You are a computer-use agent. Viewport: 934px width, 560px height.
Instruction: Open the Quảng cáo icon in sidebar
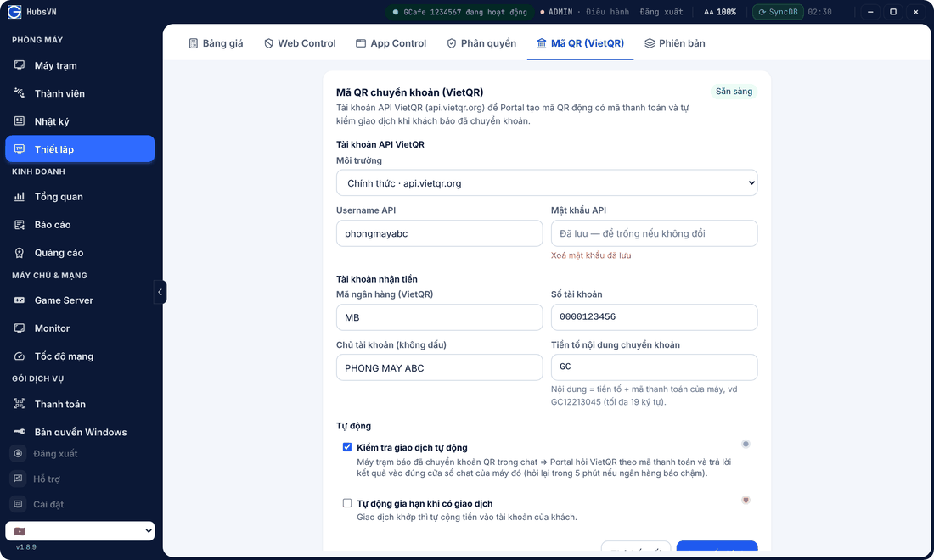pyautogui.click(x=19, y=252)
